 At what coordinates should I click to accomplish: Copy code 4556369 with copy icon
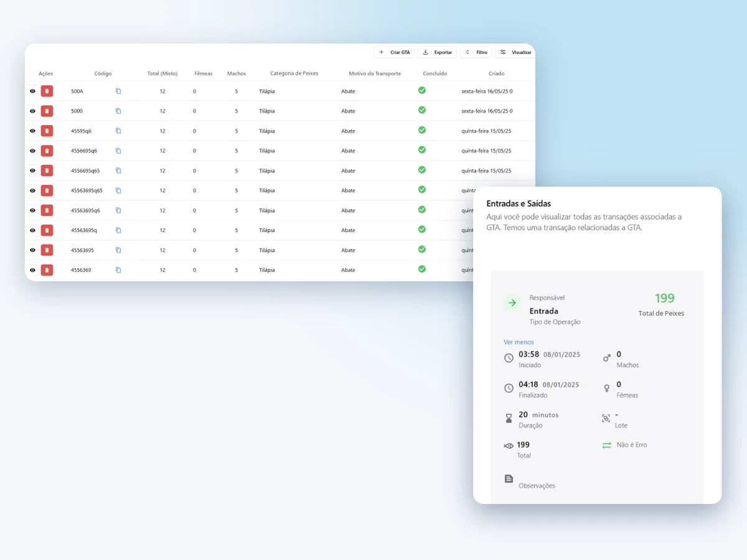click(118, 270)
